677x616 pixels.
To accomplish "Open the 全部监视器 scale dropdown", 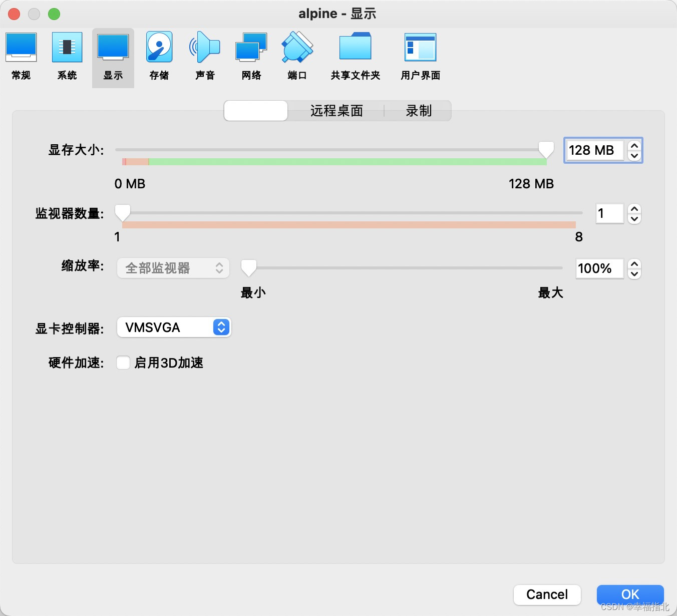I will coord(173,268).
